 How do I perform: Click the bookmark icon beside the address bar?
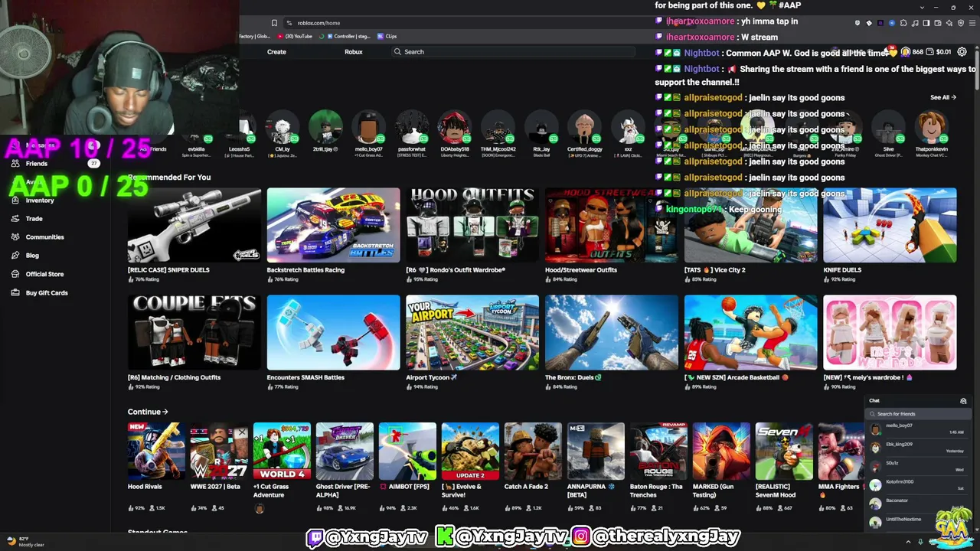[x=274, y=23]
